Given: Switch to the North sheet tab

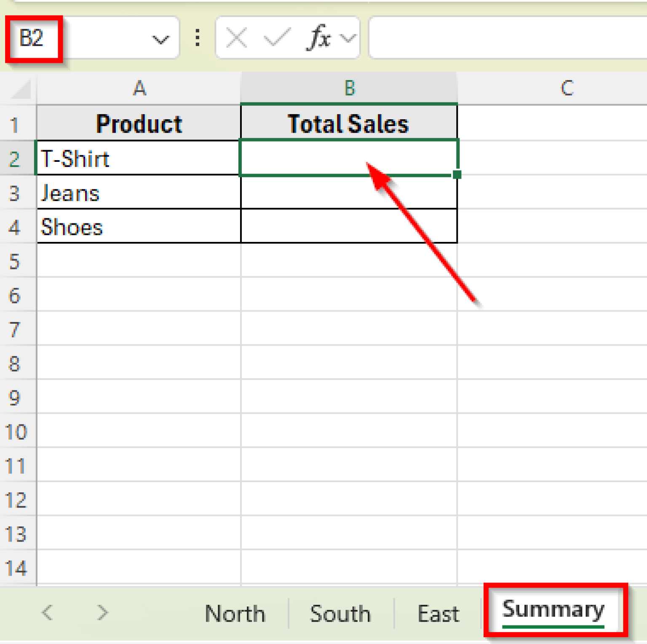Looking at the screenshot, I should coord(234,613).
